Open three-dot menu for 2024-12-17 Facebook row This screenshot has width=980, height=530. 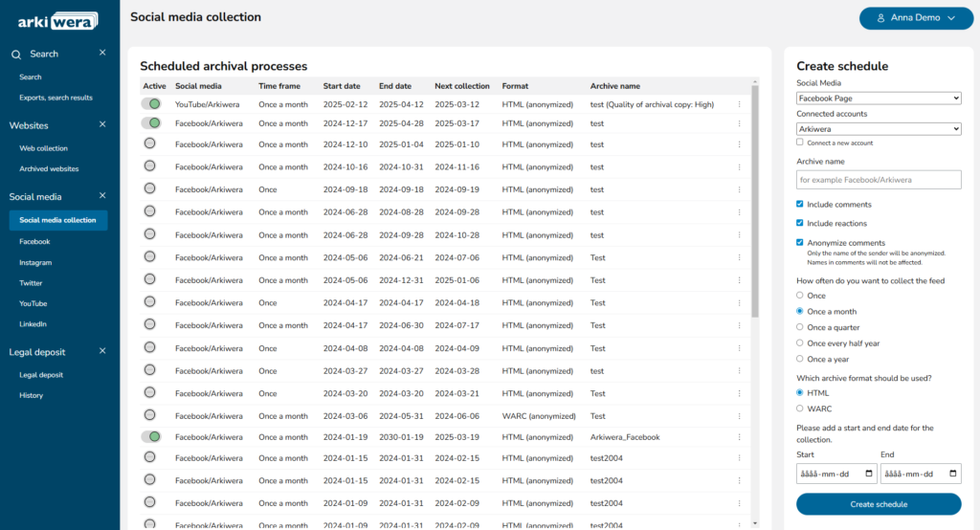[x=740, y=123]
